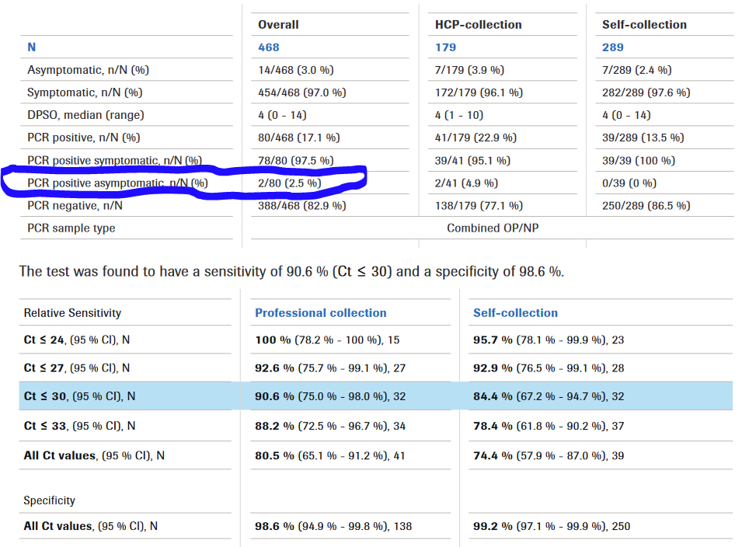Click the Combined OP/NP sample type cell
The width and height of the screenshot is (756, 547).
(487, 228)
